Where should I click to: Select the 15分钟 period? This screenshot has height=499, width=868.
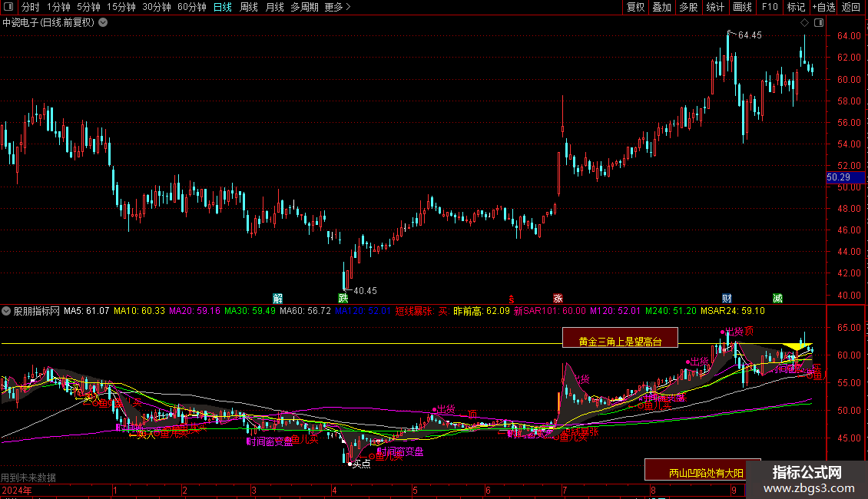(121, 7)
